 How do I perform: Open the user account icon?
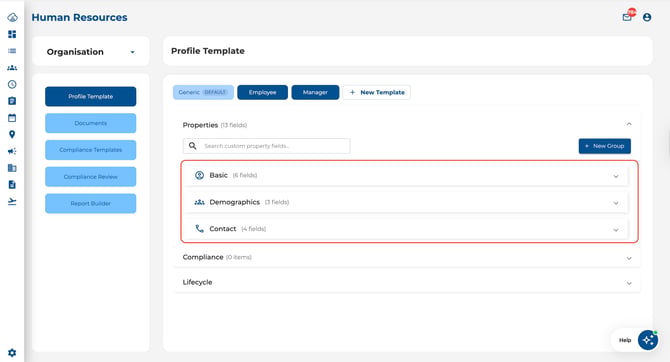click(647, 17)
